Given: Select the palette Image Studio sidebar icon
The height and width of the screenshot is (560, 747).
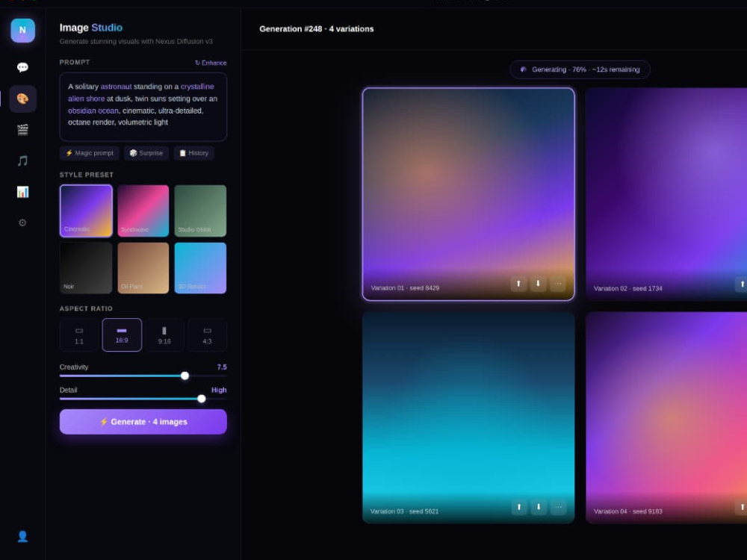Looking at the screenshot, I should tap(22, 99).
